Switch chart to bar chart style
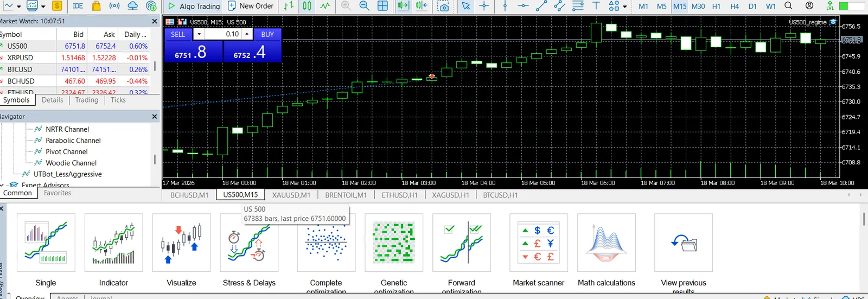Viewport: 868px width, 299px height. pos(289,6)
